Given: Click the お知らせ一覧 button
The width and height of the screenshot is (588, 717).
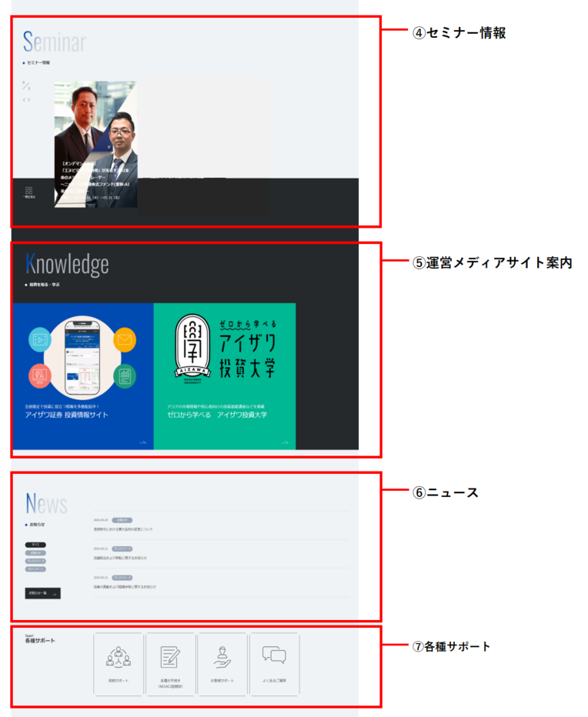Looking at the screenshot, I should click(x=42, y=593).
